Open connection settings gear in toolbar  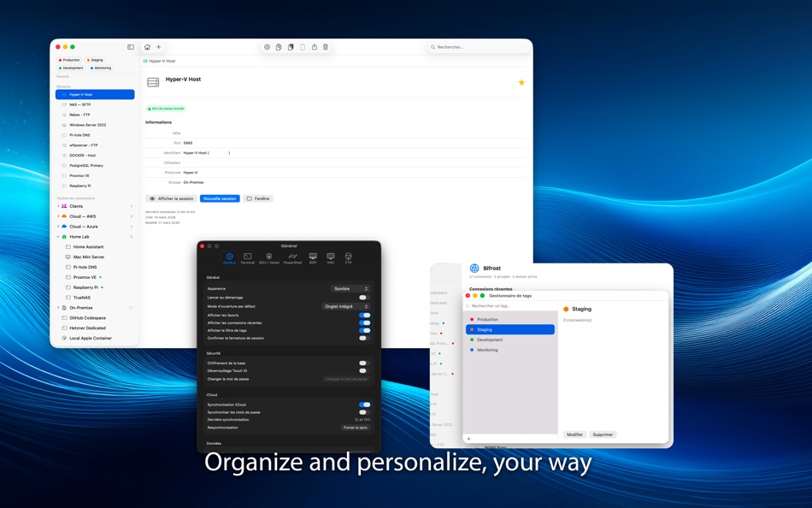pos(268,47)
